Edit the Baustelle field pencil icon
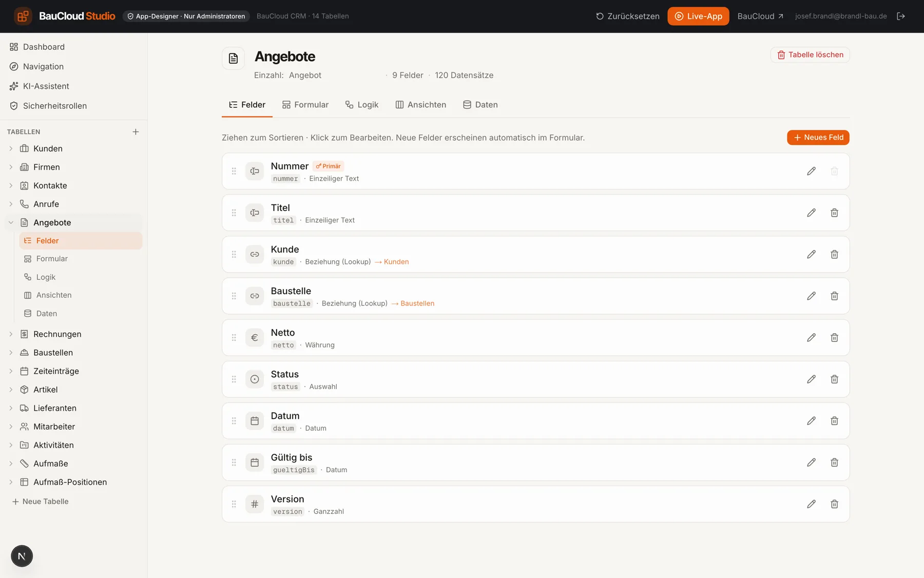 [x=811, y=296]
